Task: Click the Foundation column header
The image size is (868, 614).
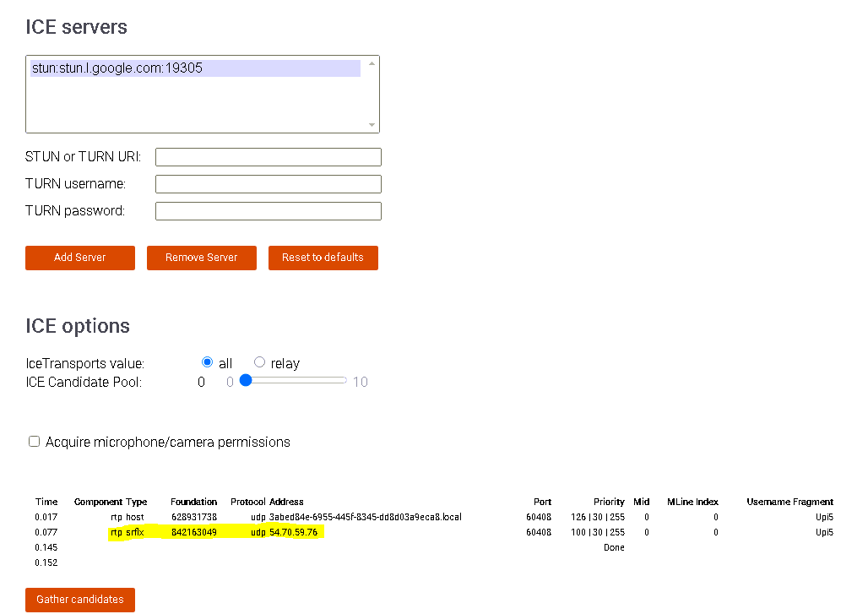Action: 193,502
